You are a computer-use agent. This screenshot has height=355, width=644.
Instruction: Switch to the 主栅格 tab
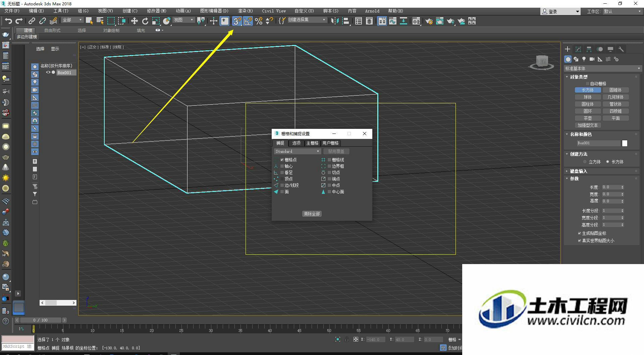pos(312,143)
